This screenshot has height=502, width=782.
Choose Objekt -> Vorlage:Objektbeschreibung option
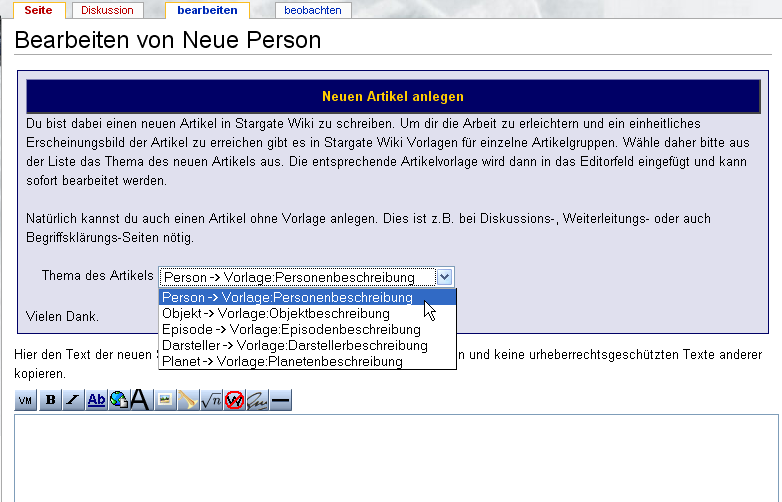[275, 313]
